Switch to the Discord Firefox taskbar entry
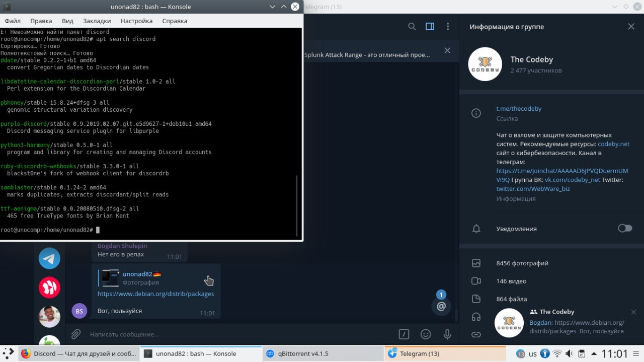The height and width of the screenshot is (362, 644). point(79,353)
